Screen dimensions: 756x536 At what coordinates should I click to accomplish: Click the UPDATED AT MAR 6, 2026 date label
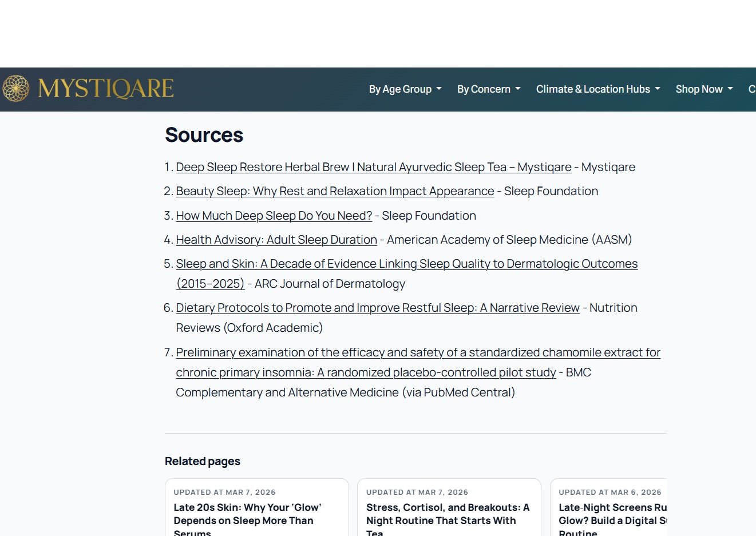(610, 492)
